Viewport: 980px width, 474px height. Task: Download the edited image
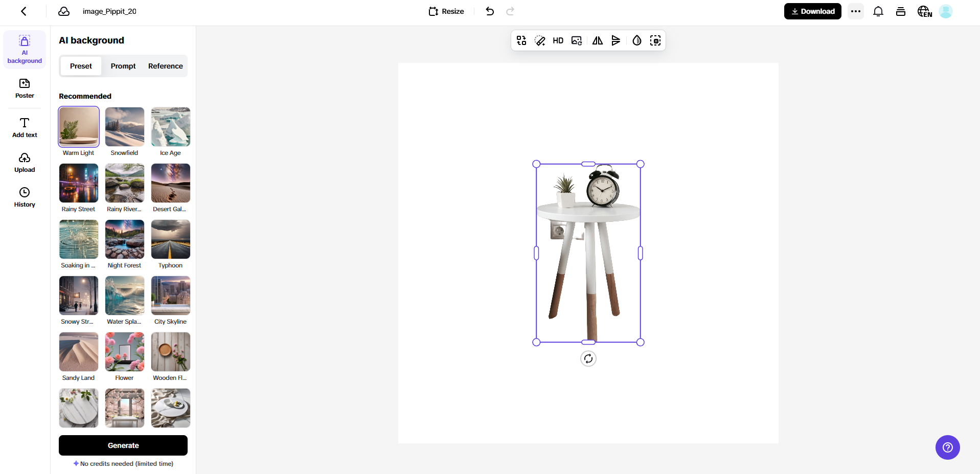click(x=812, y=11)
